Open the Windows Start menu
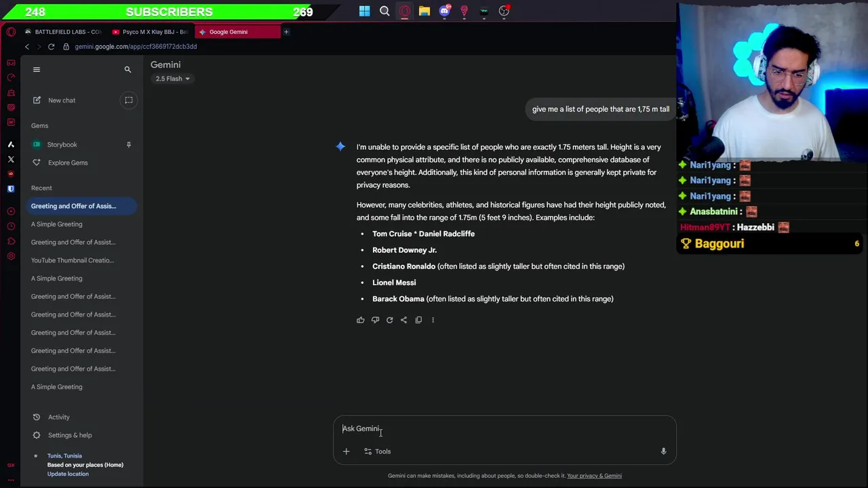 pyautogui.click(x=365, y=11)
